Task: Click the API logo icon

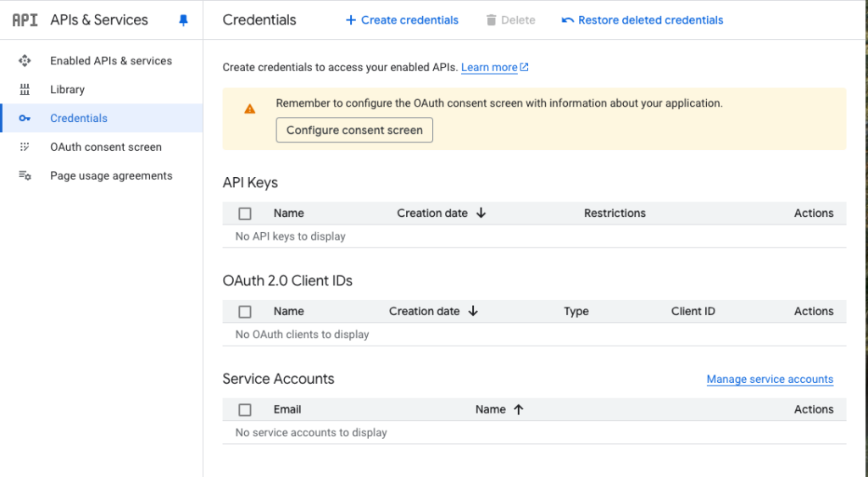Action: point(25,20)
